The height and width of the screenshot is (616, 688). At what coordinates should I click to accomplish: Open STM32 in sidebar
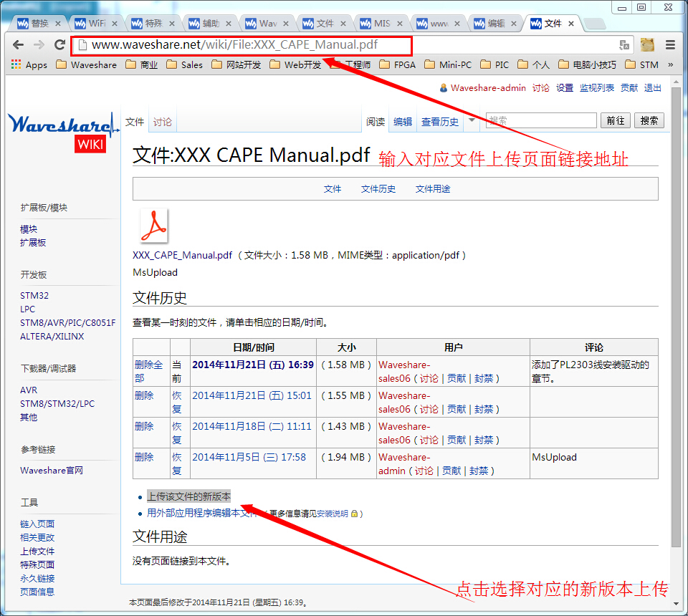tap(34, 296)
